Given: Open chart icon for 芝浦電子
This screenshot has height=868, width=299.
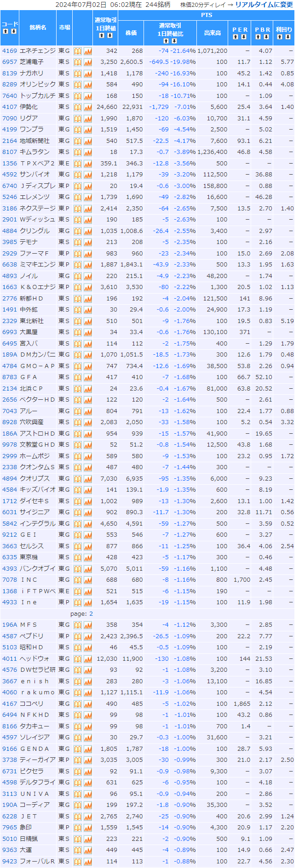Looking at the screenshot, I should pos(88,62).
